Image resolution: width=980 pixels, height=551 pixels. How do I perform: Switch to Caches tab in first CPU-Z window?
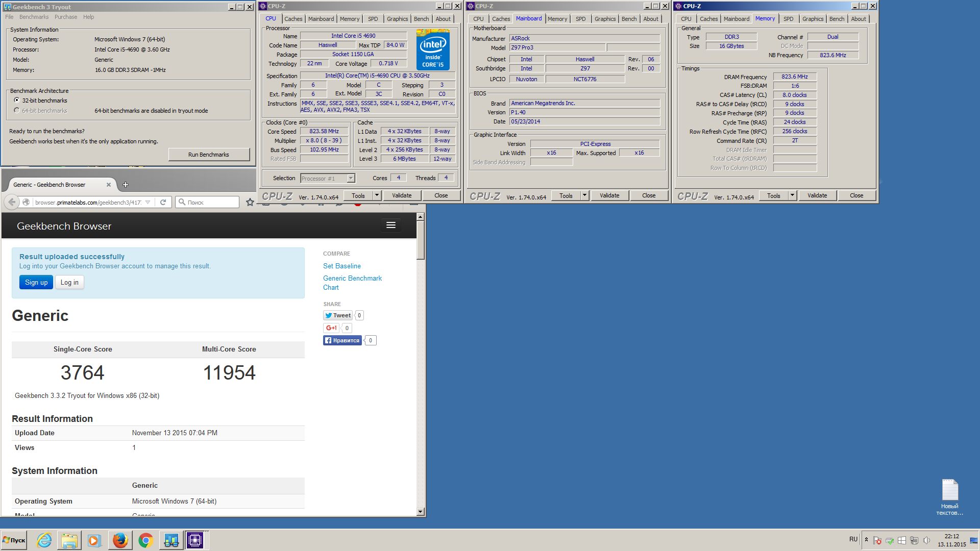[293, 19]
